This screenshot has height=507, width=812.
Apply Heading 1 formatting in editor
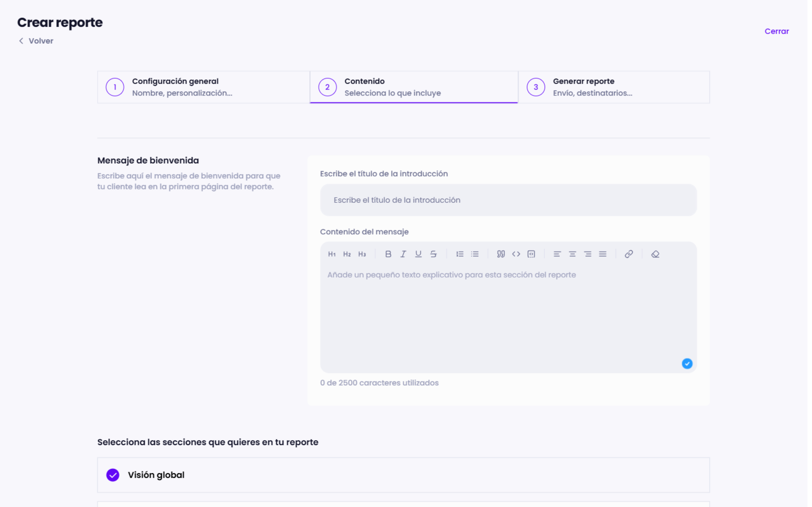click(332, 254)
